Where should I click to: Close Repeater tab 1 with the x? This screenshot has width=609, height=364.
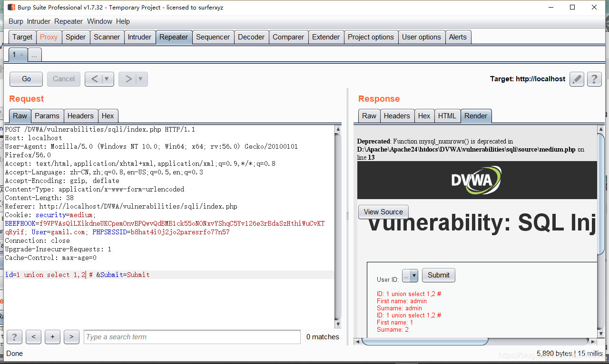point(21,55)
